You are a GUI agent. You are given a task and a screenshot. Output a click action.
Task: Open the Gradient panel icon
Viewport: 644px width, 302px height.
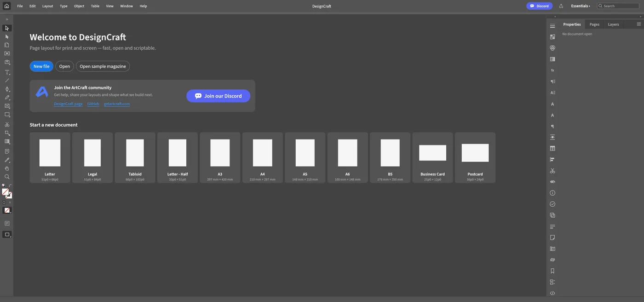[x=552, y=59]
